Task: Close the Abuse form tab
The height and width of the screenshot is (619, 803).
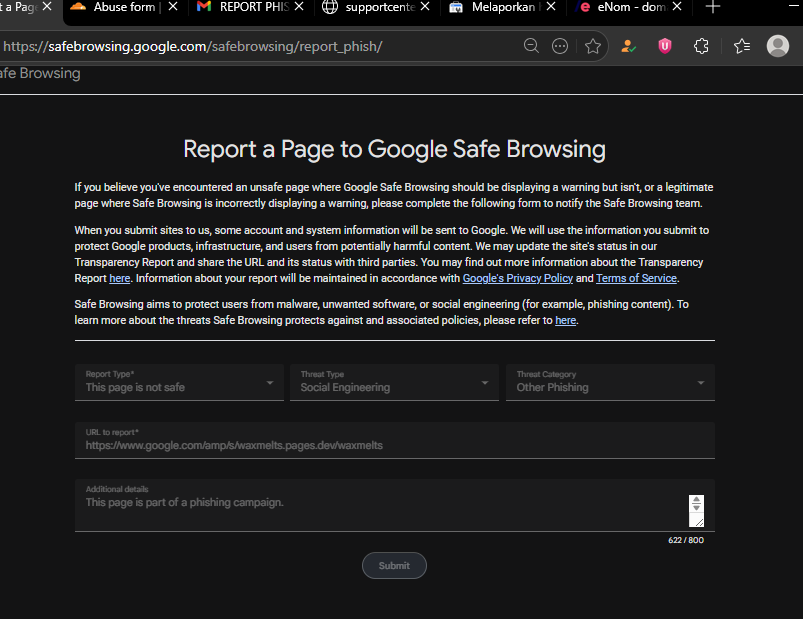Action: (x=173, y=7)
